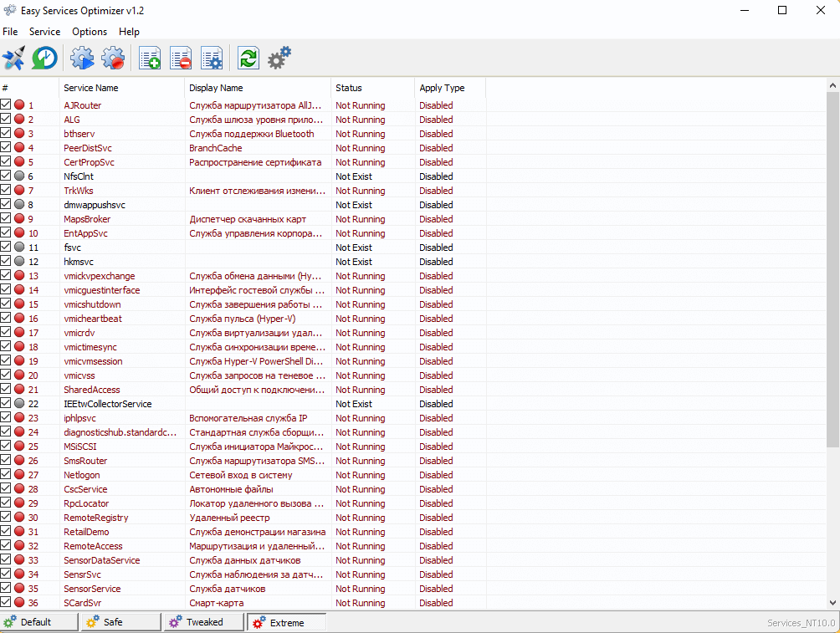Switch to the Safe profile tab
840x633 pixels.
121,622
